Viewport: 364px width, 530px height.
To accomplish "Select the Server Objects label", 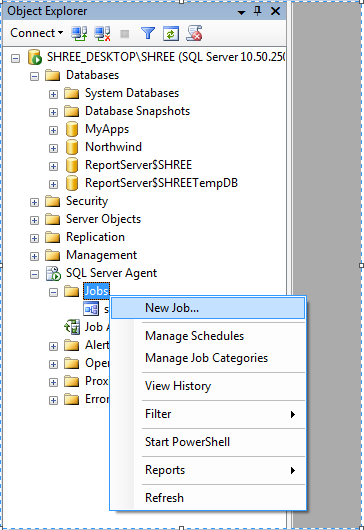I will point(103,219).
